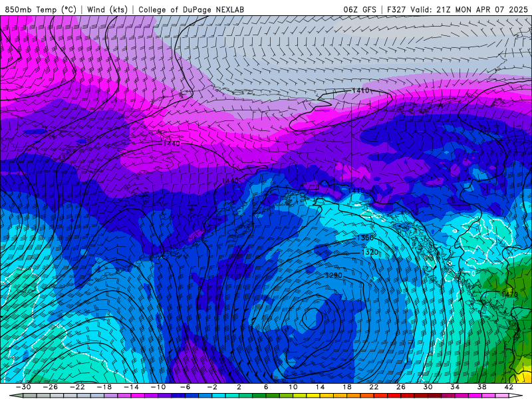Screen dimensions: 532x399
Task: Click the -30 colorbar scale label
Action: tap(23, 387)
